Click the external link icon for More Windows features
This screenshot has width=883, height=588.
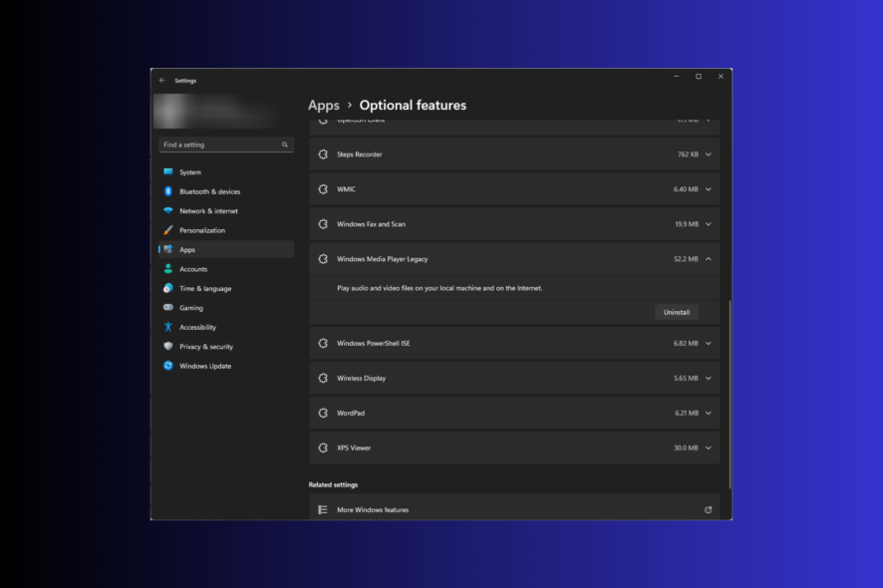pyautogui.click(x=708, y=509)
